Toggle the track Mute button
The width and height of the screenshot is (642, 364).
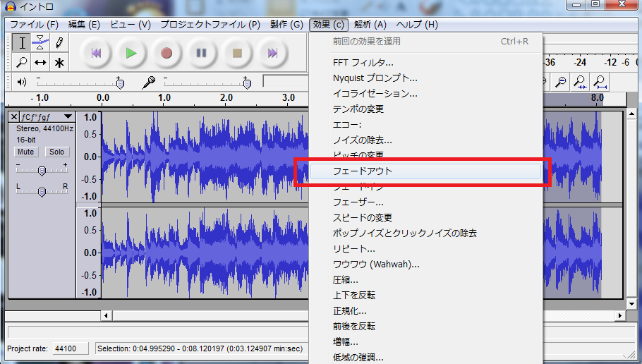click(26, 152)
